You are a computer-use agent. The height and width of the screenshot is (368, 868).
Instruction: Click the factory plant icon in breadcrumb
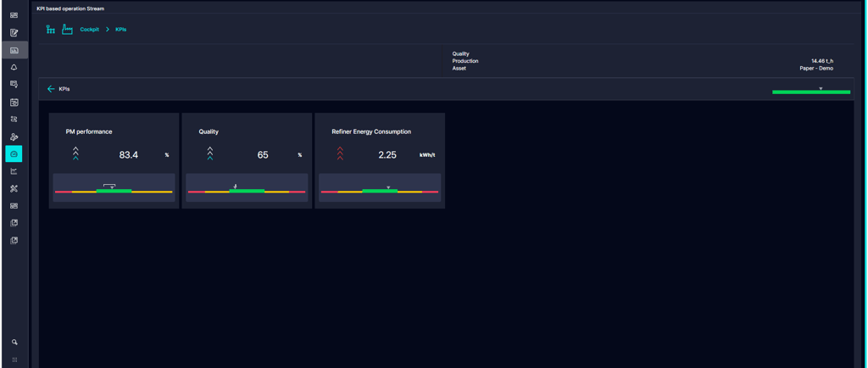(68, 30)
